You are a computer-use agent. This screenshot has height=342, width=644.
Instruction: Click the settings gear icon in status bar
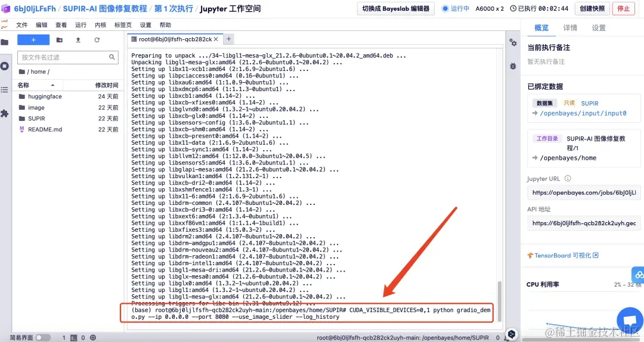click(x=93, y=337)
